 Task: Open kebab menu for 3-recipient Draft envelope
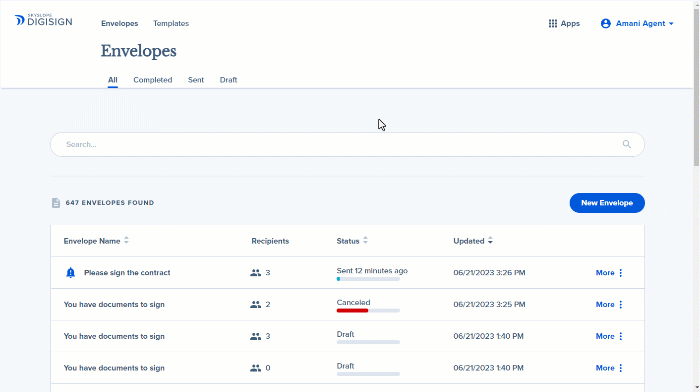pyautogui.click(x=621, y=336)
